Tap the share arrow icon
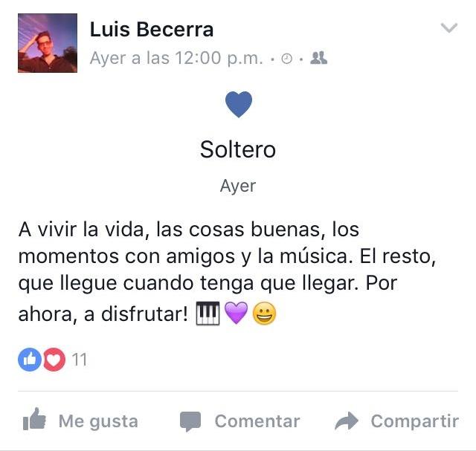 point(347,421)
